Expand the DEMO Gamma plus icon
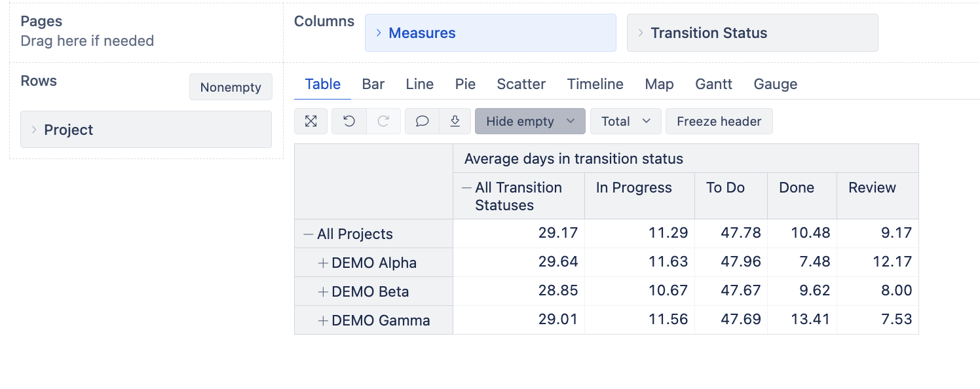Viewport: 980px width, 389px height. point(322,320)
